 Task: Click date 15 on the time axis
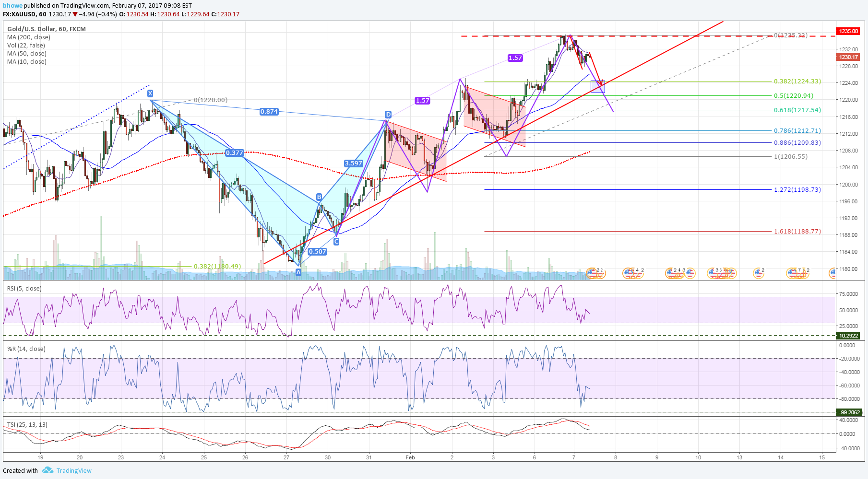pos(822,457)
